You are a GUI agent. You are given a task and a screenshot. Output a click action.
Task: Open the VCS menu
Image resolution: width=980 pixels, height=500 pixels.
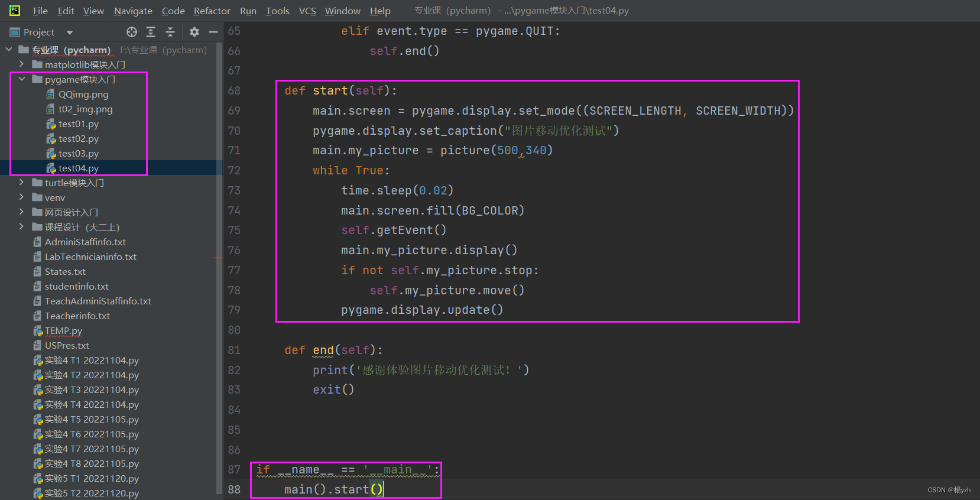click(x=307, y=11)
